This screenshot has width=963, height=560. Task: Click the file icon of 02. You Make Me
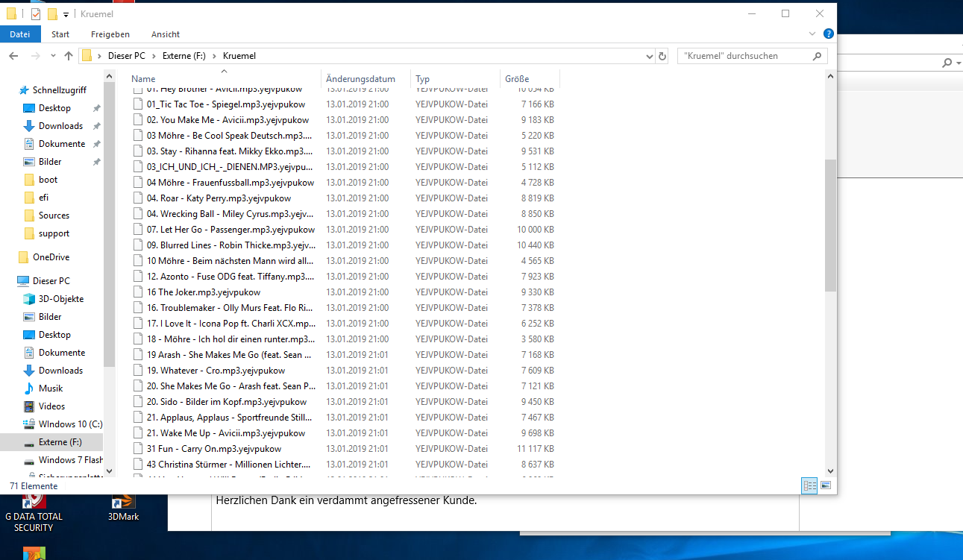[x=137, y=120]
